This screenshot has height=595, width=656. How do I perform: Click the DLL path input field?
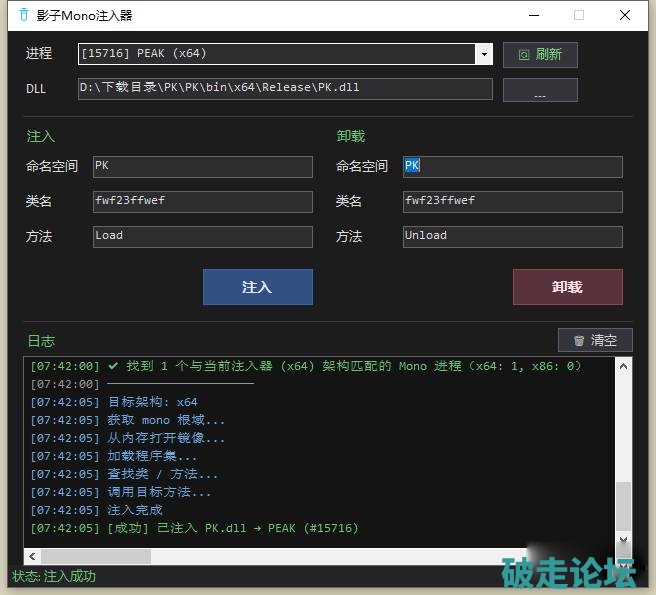(x=285, y=88)
